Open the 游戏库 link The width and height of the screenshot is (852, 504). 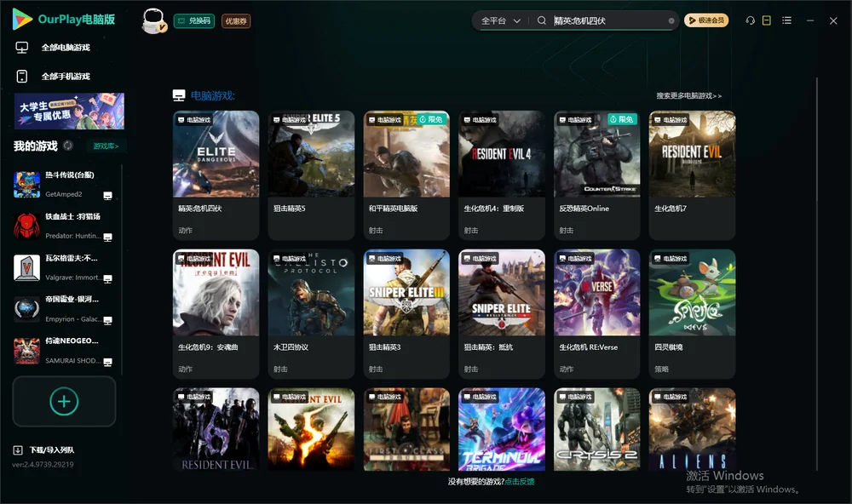pos(106,146)
